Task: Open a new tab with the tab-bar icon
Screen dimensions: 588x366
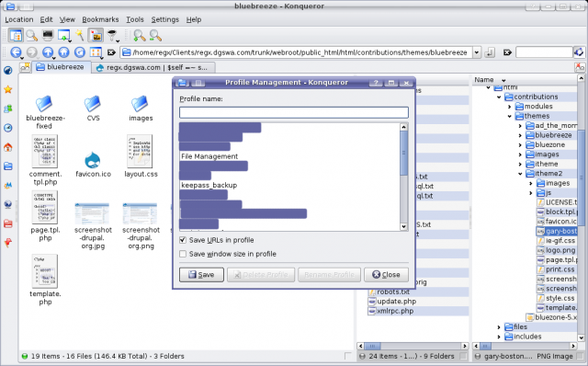Action: [x=25, y=67]
